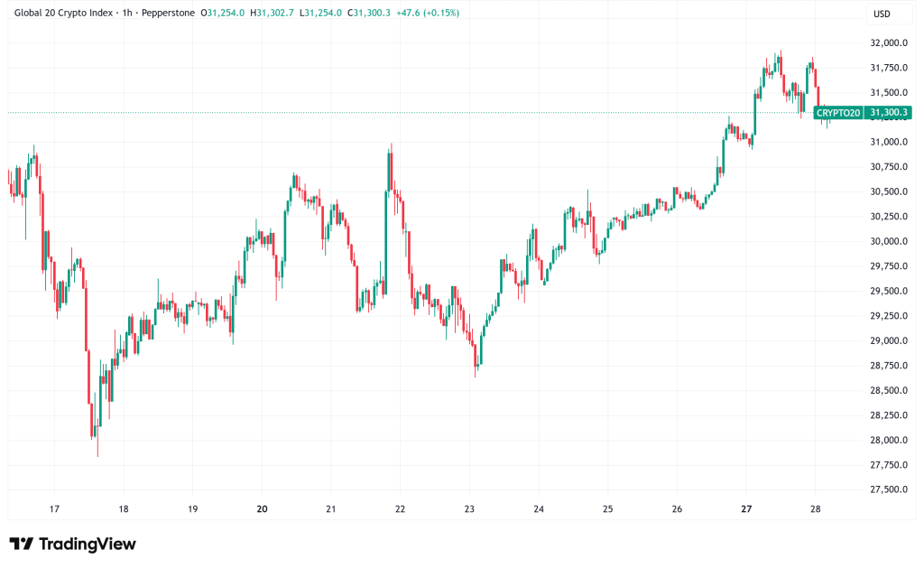The image size is (924, 568).
Task: Select the Global 20 Crypto Index title
Action: point(60,13)
